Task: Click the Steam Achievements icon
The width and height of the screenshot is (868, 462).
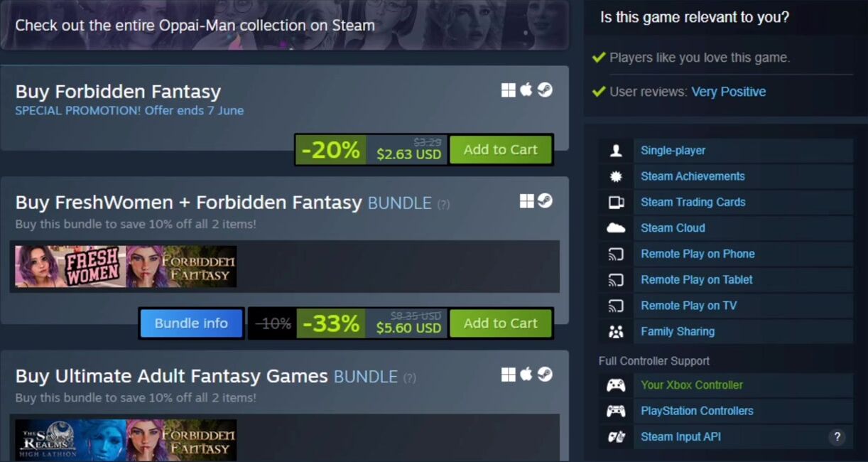Action: point(616,176)
